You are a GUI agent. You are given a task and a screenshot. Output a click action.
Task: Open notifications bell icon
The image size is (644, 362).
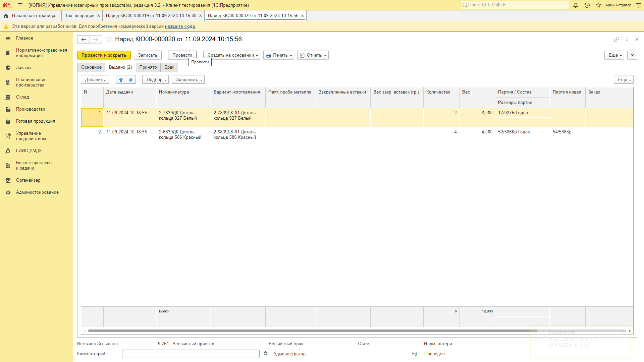pos(576,5)
